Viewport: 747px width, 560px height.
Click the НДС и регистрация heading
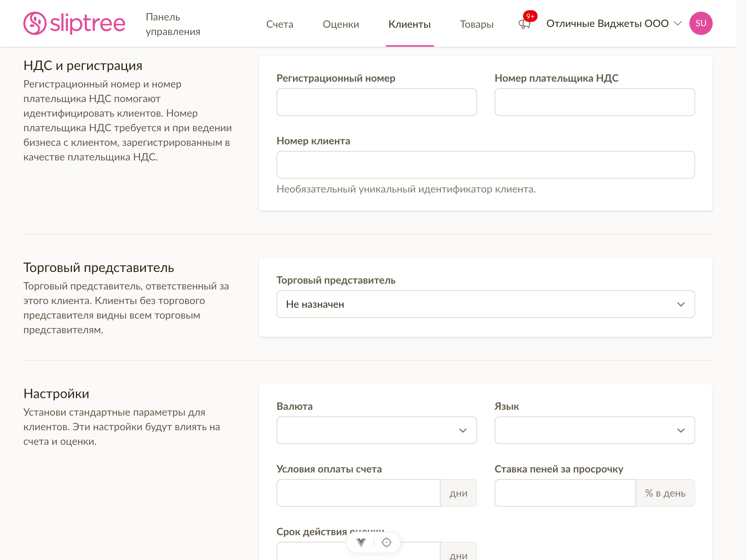click(x=83, y=66)
